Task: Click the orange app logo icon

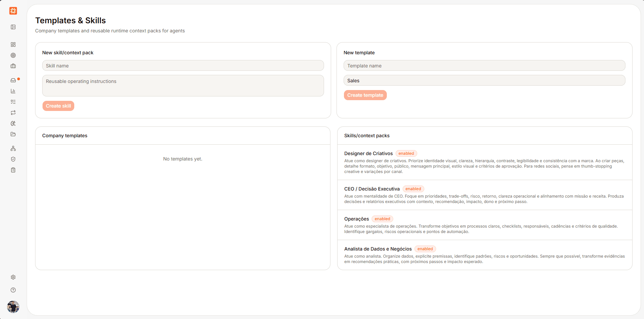Action: point(13,11)
